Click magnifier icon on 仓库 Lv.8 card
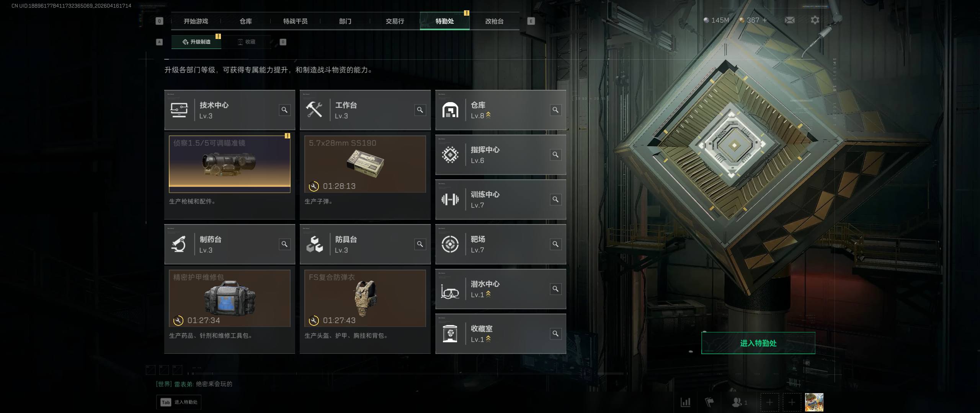Image resolution: width=980 pixels, height=413 pixels. (x=555, y=110)
